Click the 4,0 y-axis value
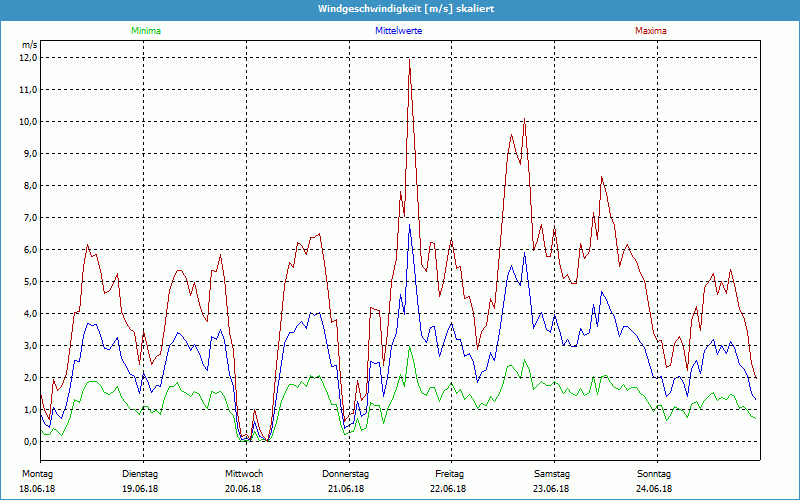Screen dimensions: 800x500 pos(30,314)
